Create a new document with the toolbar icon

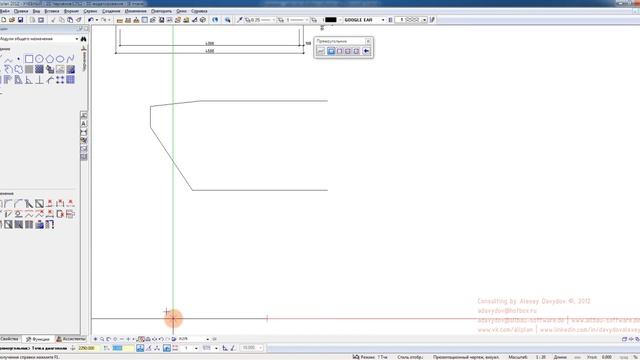pos(3,20)
